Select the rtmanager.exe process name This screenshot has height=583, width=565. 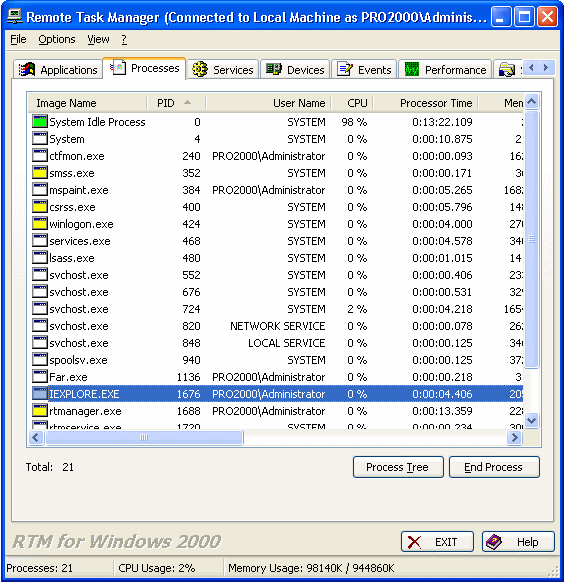pos(85,411)
